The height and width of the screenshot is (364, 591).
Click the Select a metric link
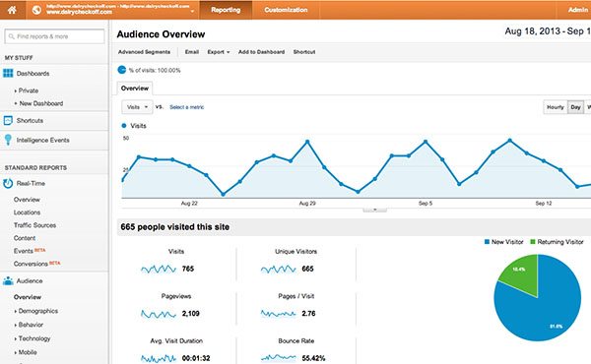coord(186,107)
